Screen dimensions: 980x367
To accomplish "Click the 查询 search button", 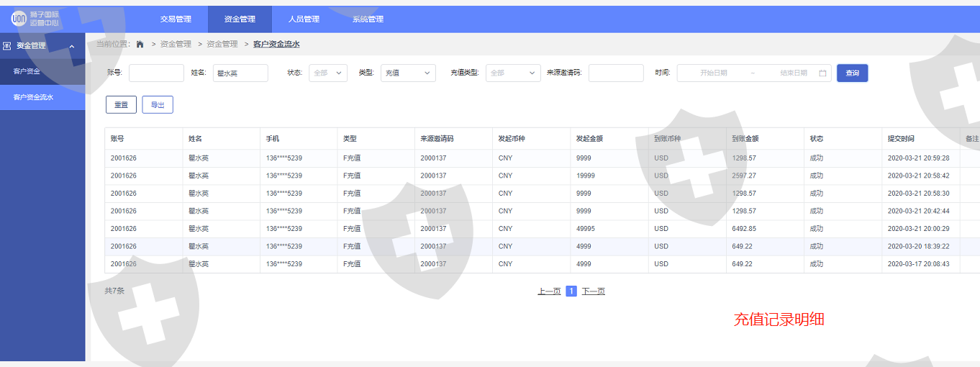I will coord(852,73).
